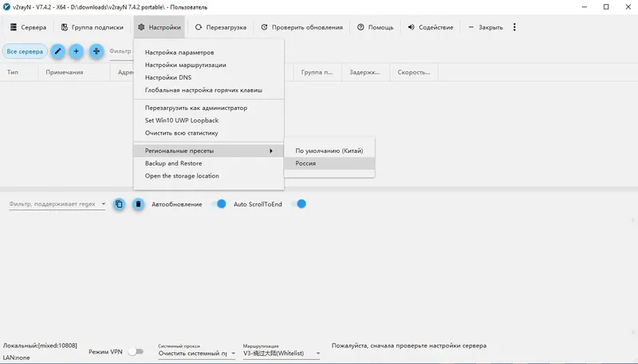Choose Настройки маршрутизации
638x364 pixels.
[x=209, y=65]
